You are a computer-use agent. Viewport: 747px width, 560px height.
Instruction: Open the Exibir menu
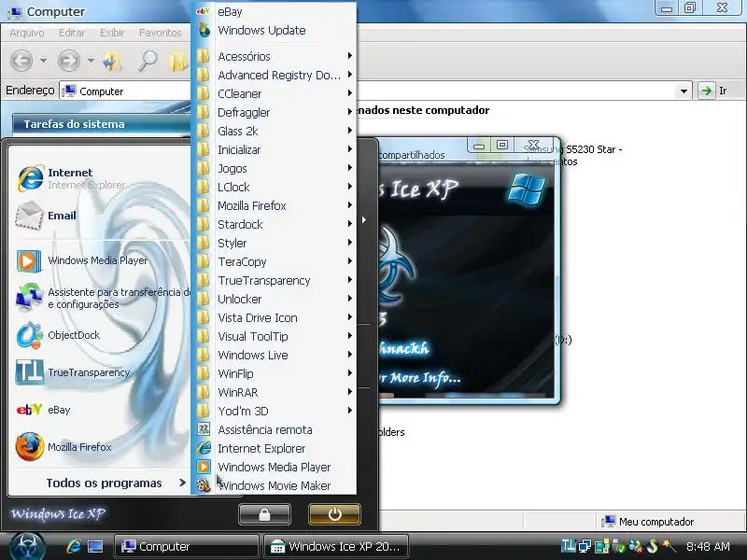[x=112, y=33]
